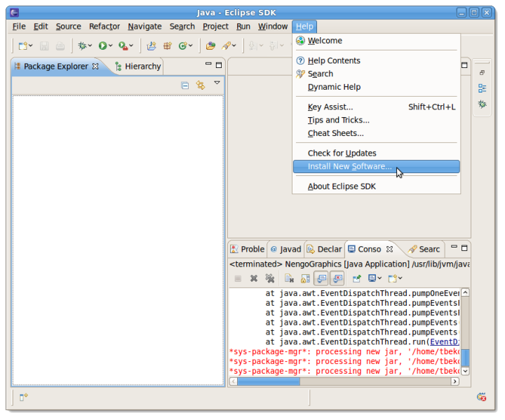The width and height of the screenshot is (505, 420).
Task: Click the bug icon in right trim
Action: (482, 104)
